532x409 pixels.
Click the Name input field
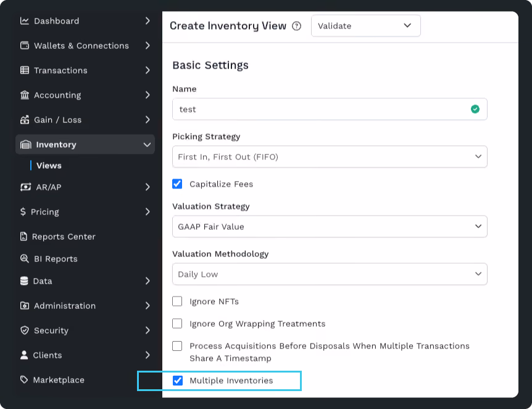click(x=330, y=109)
